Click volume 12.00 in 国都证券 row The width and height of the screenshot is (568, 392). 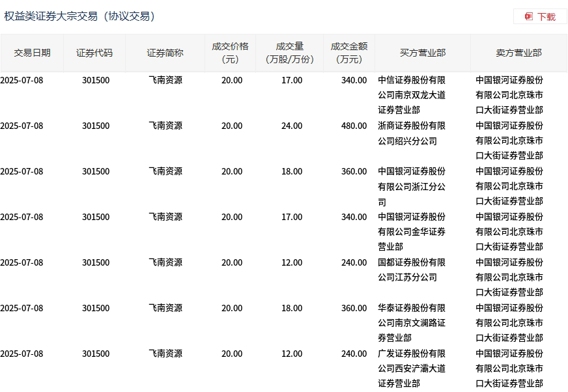click(292, 262)
